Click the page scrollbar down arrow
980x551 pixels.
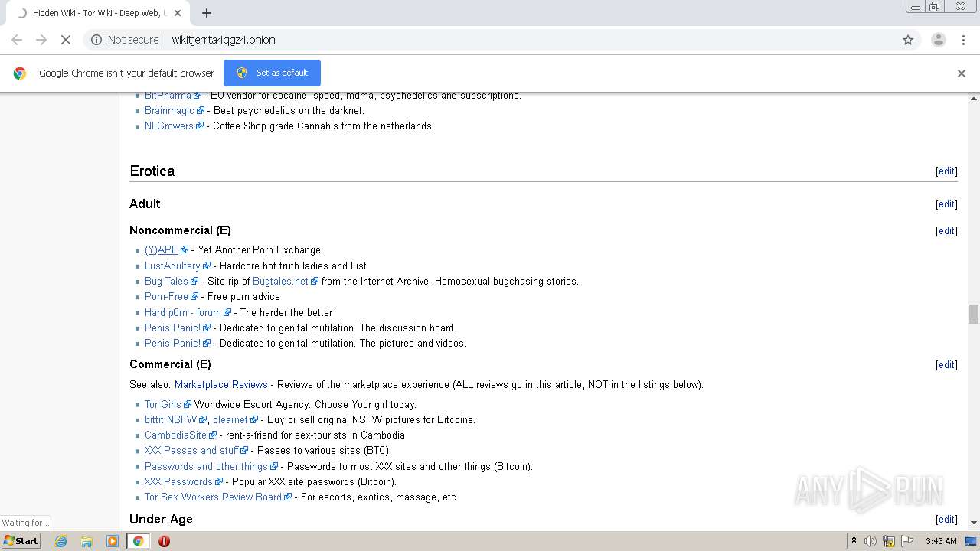coord(974,523)
